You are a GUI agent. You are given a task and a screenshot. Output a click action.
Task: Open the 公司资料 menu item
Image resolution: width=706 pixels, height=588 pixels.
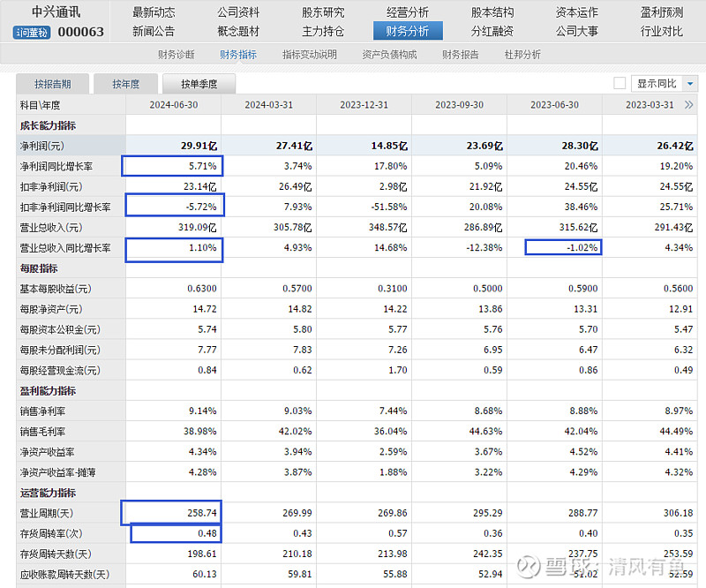[x=238, y=12]
